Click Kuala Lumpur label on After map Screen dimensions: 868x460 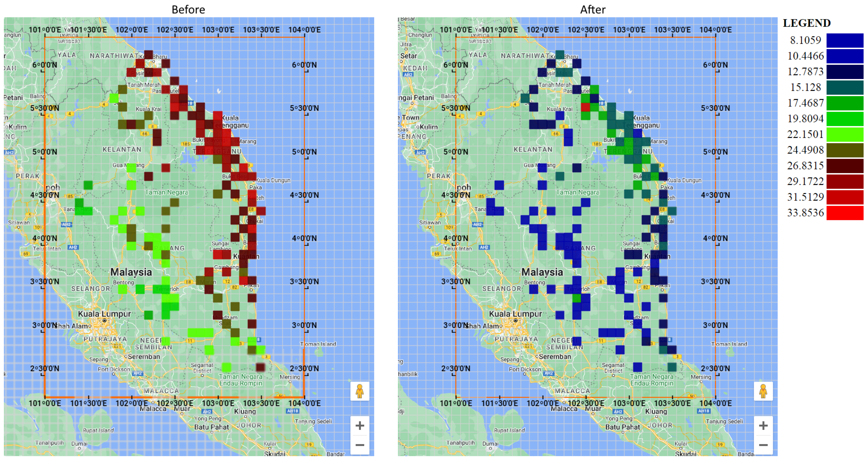click(x=515, y=314)
